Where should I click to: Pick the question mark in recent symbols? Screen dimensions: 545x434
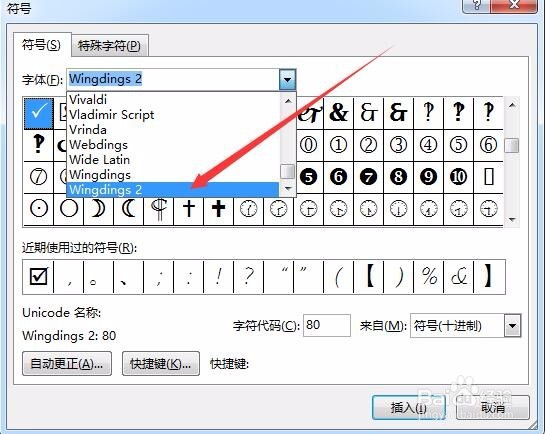point(249,277)
